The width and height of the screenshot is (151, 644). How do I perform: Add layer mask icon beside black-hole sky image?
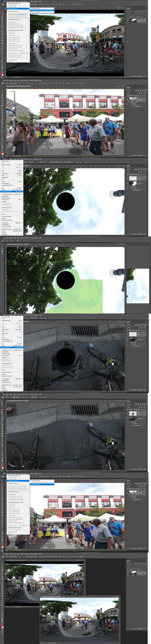click(135, 234)
